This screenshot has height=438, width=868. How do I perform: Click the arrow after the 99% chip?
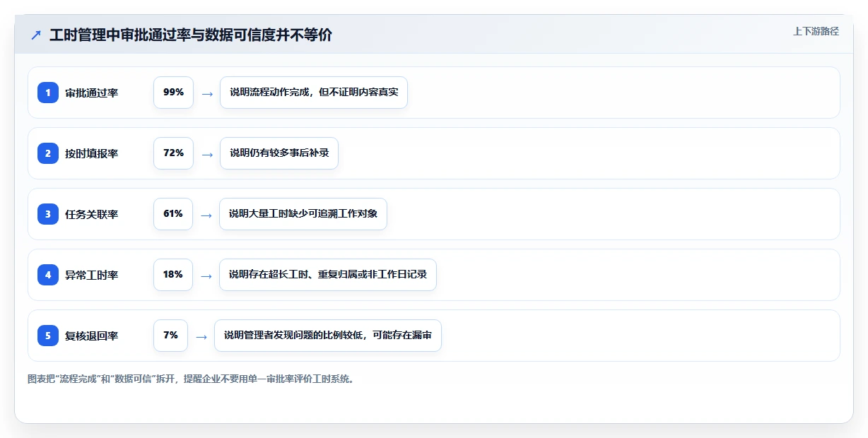pyautogui.click(x=206, y=93)
